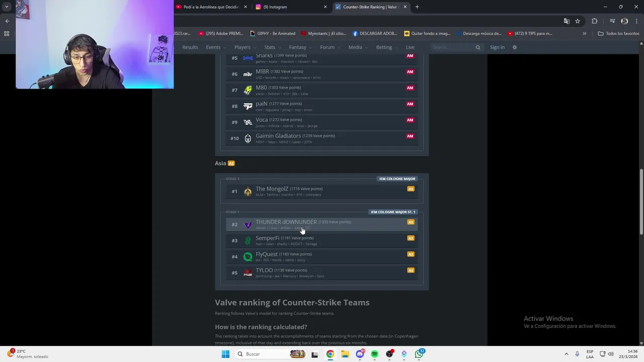The image size is (644, 362).
Task: Open the Gaimin Gladiators ranking row
Action: click(322, 138)
